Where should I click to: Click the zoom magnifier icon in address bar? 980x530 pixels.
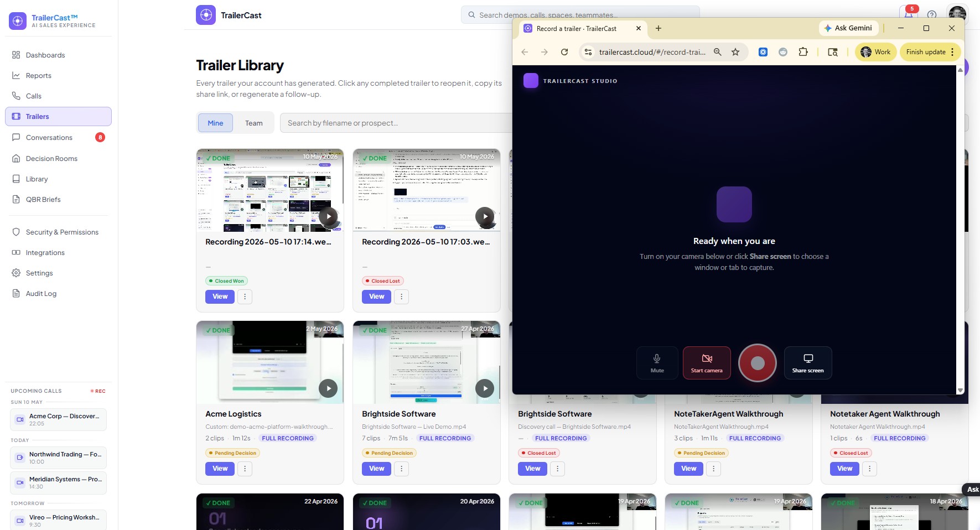(x=718, y=52)
